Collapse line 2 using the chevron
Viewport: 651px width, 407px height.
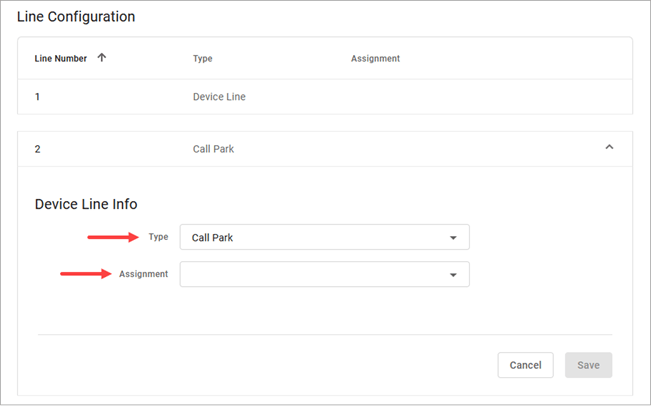609,148
